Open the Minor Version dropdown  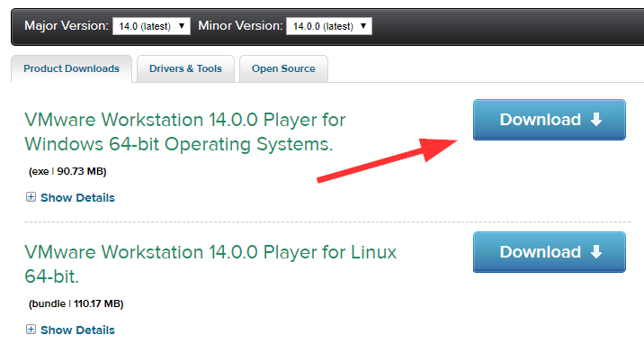point(329,26)
